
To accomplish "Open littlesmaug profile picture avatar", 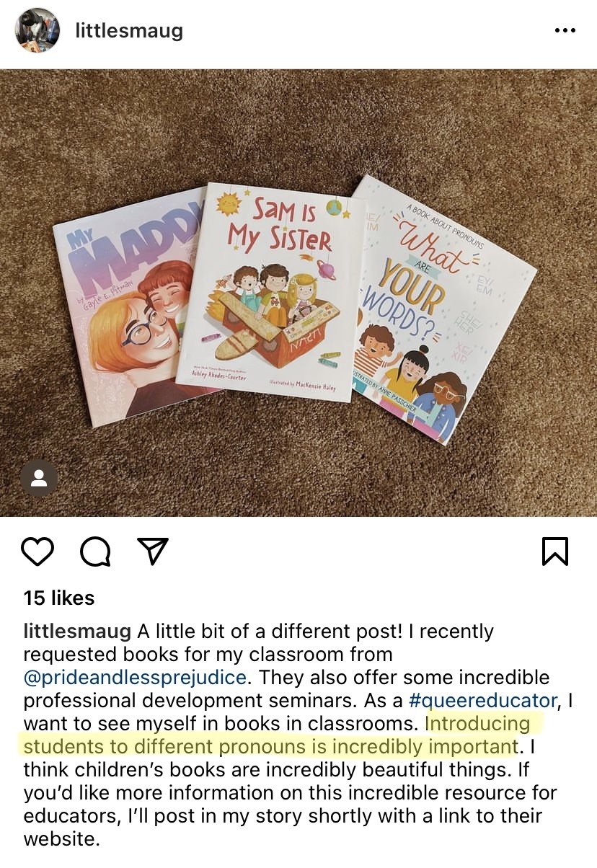I will 38,30.
